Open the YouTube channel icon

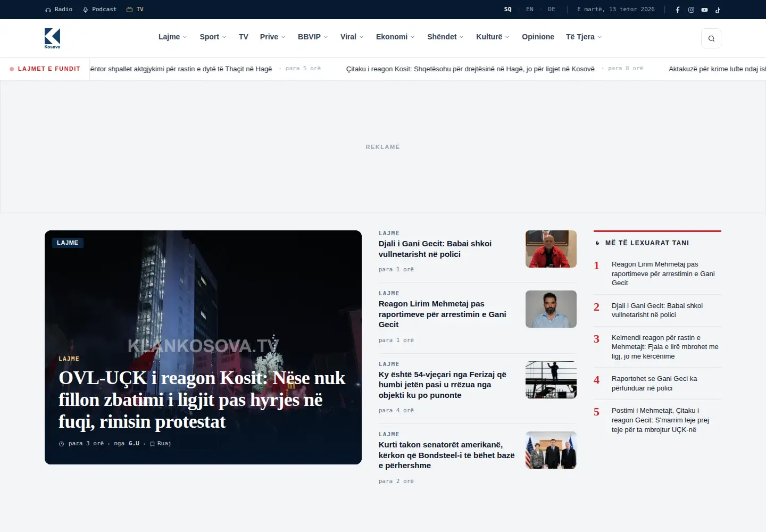click(704, 10)
